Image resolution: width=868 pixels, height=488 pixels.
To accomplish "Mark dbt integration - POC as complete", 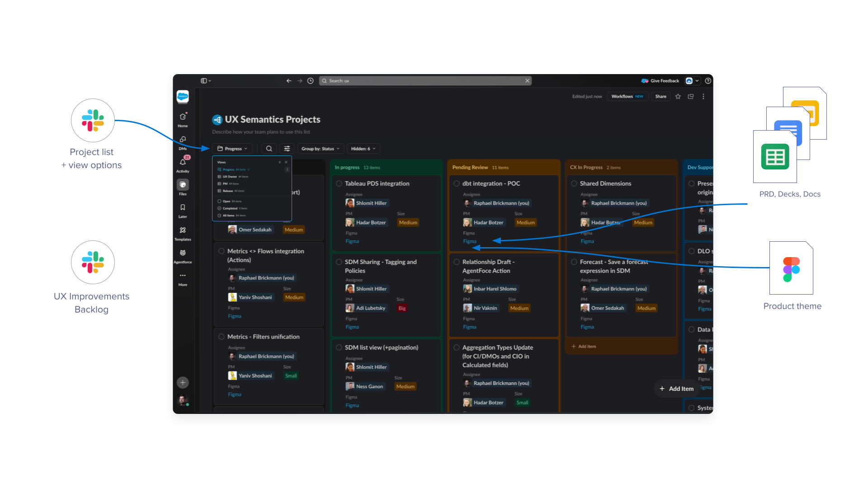I will (457, 183).
